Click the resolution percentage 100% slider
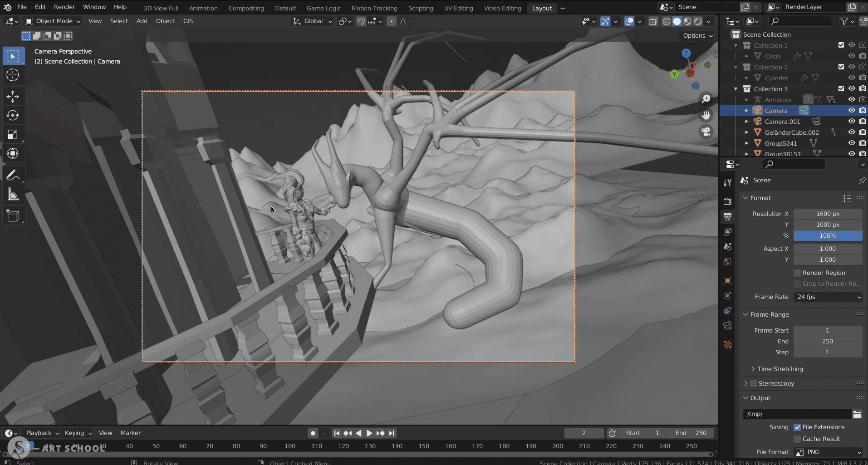This screenshot has width=868, height=465. pyautogui.click(x=828, y=235)
